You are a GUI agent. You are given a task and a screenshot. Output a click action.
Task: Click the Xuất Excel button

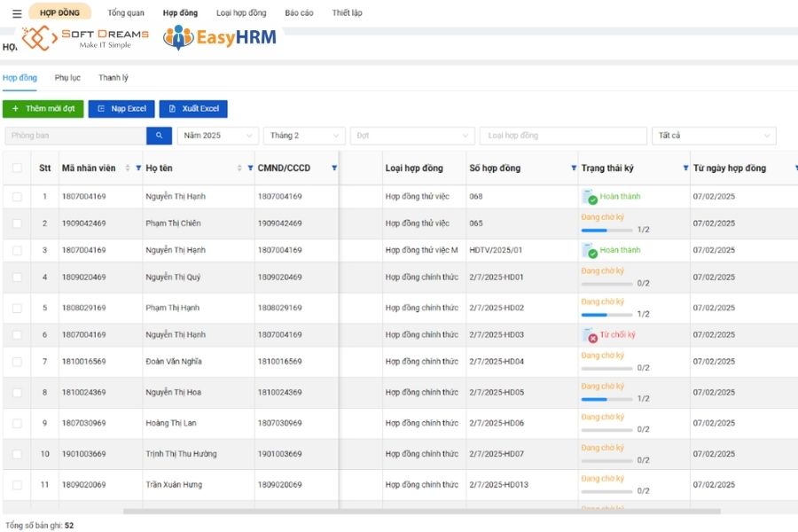[193, 109]
